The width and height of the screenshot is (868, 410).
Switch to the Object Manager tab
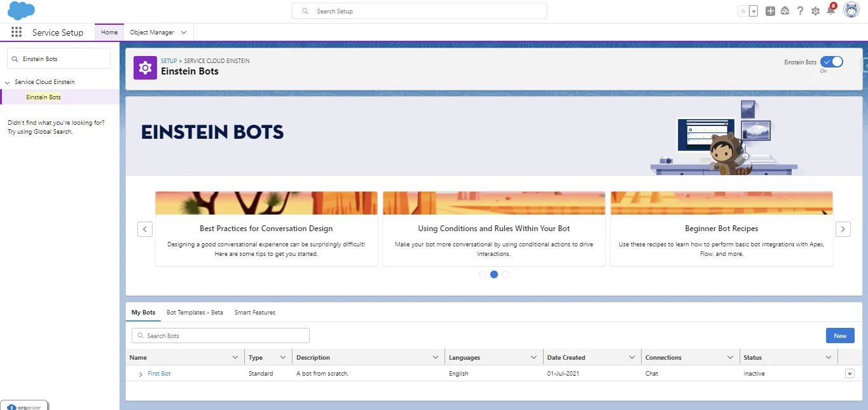click(x=153, y=32)
